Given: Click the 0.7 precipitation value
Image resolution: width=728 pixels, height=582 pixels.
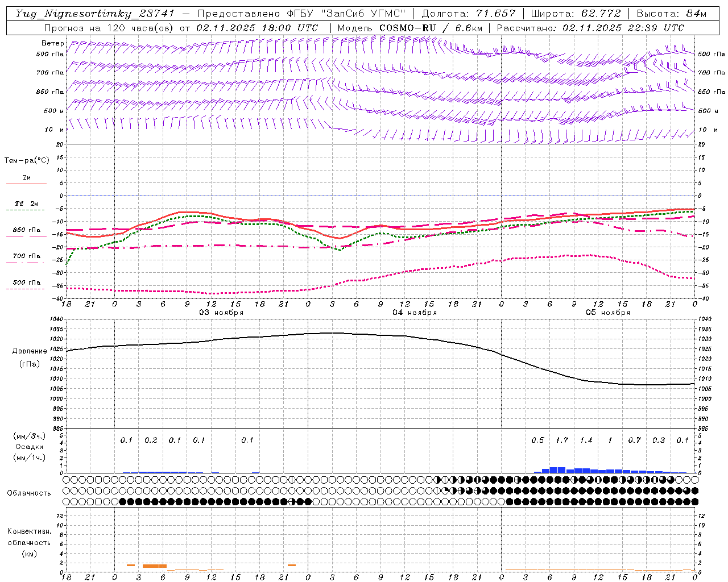Looking at the screenshot, I should pos(634,440).
